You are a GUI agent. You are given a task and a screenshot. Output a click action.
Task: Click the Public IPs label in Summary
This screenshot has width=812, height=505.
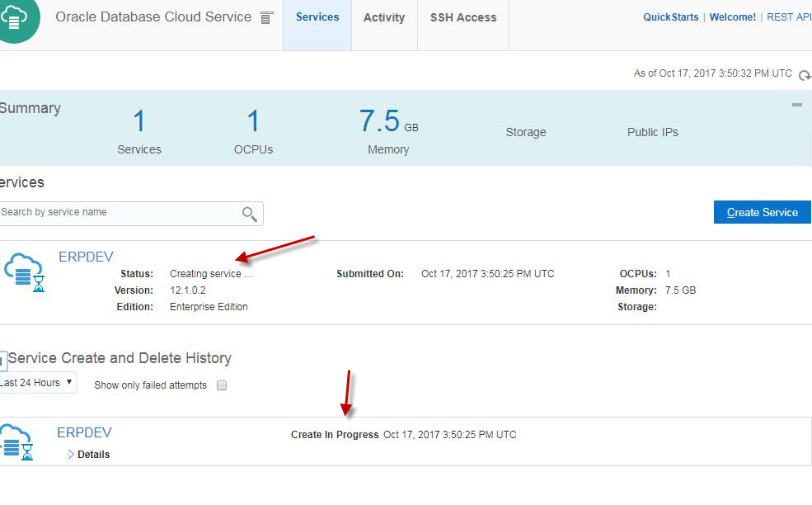click(x=653, y=132)
